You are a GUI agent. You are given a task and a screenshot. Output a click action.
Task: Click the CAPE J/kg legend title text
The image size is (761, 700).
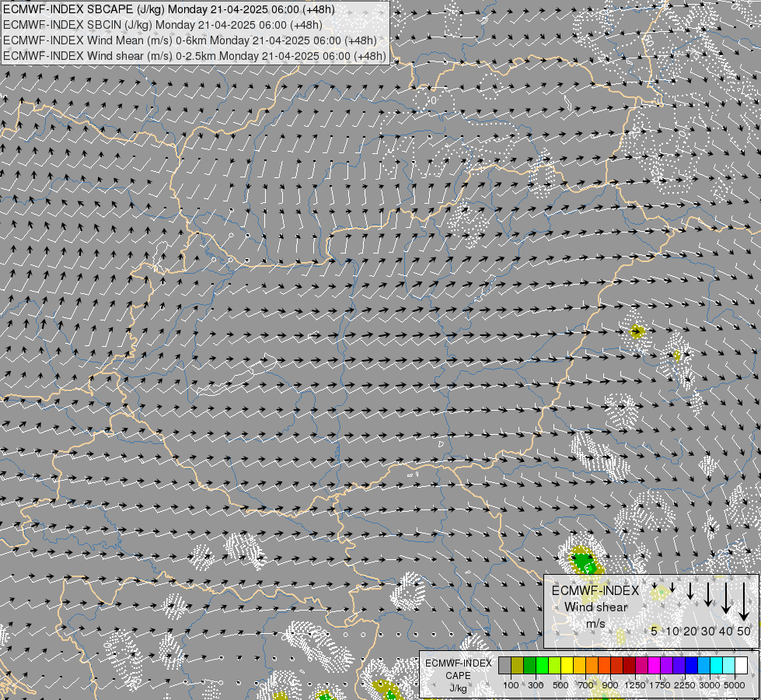[x=458, y=676]
